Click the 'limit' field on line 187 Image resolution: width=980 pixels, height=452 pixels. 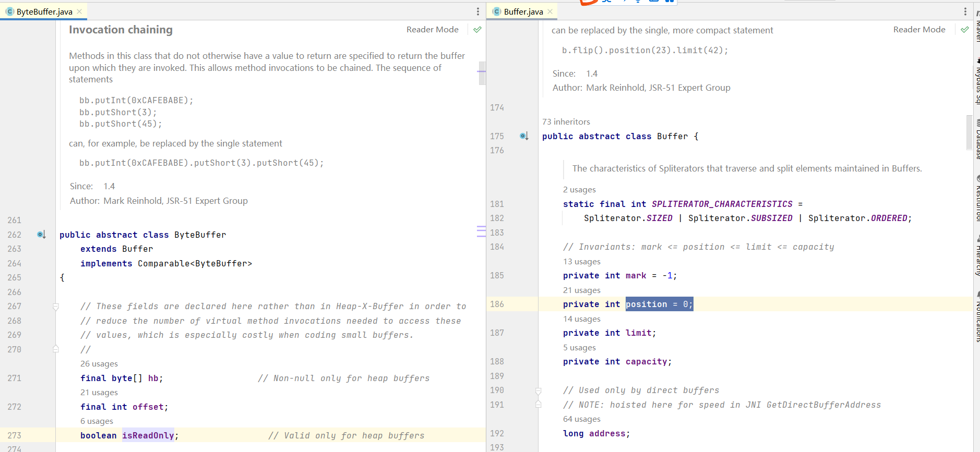coord(638,333)
